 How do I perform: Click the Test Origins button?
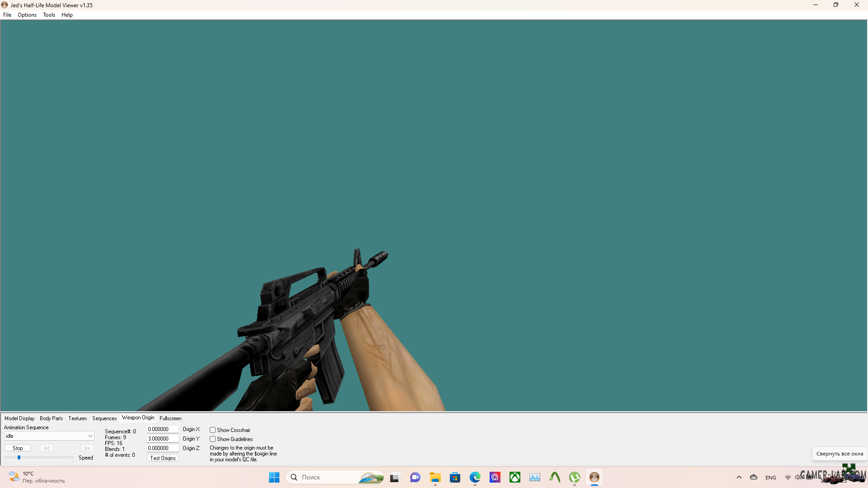click(163, 458)
